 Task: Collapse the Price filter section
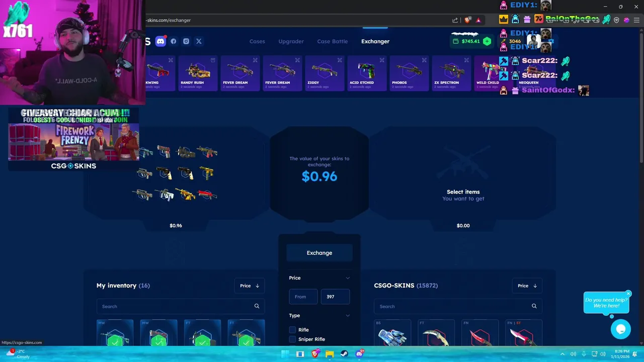(x=348, y=278)
